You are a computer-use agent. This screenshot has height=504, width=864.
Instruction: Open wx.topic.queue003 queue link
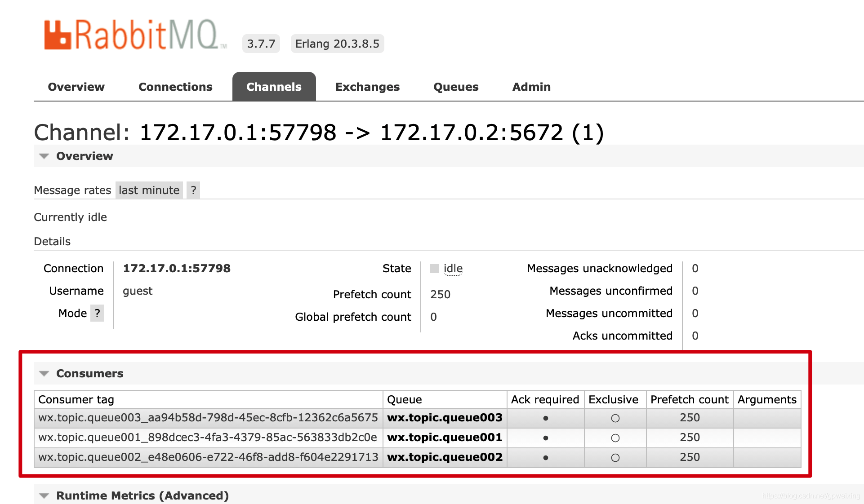click(x=445, y=417)
